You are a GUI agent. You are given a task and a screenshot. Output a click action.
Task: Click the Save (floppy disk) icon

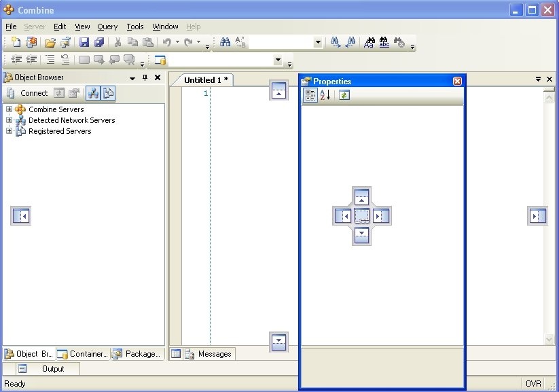click(84, 42)
